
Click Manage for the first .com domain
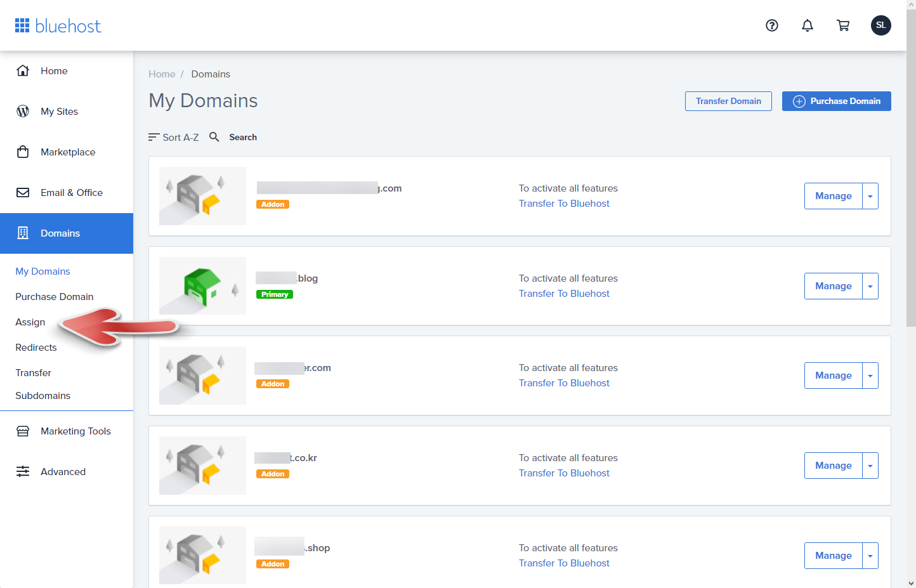(x=834, y=196)
